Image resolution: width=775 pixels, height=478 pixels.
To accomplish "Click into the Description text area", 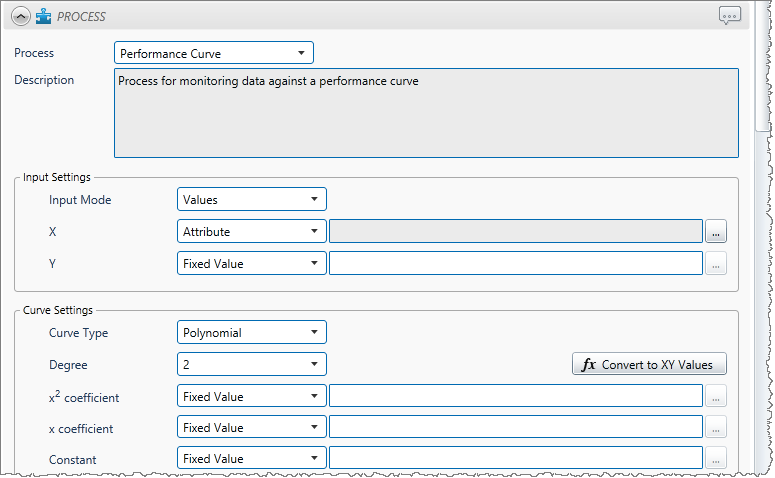I will click(426, 113).
